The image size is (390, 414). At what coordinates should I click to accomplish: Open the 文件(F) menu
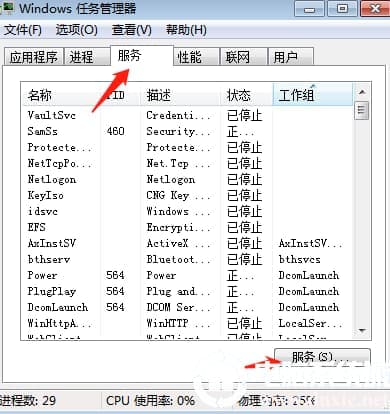click(22, 30)
